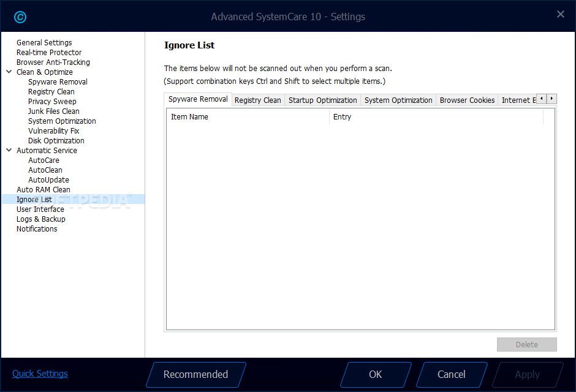Open General Settings in sidebar

coord(44,43)
